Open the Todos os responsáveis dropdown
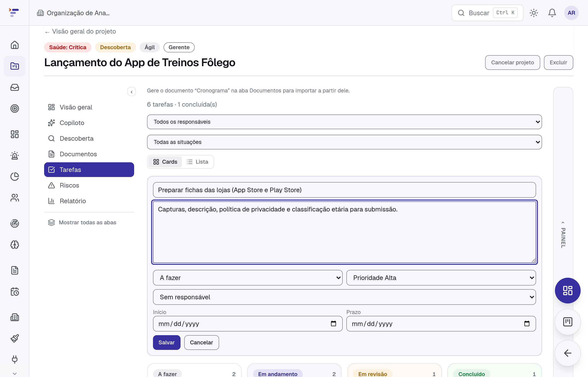This screenshot has height=377, width=588. tap(344, 122)
